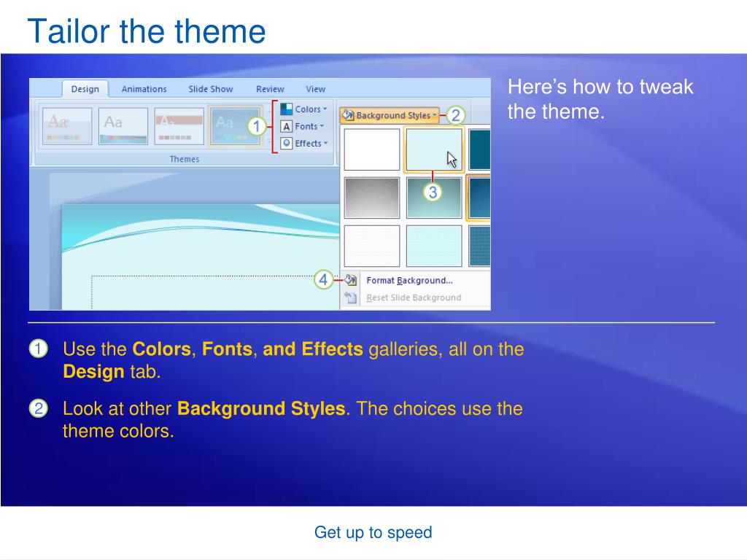The image size is (747, 560).
Task: Open the Background Styles dropdown
Action: coord(390,114)
